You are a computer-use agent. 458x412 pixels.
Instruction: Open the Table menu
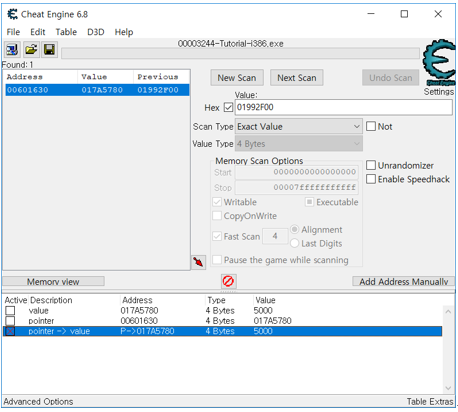coord(66,32)
